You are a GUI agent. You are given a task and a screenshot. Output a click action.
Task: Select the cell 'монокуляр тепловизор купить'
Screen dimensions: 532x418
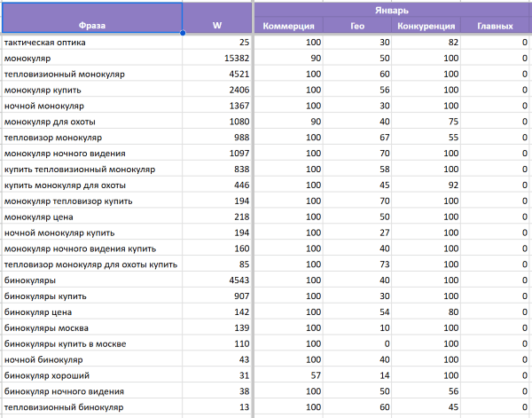92,201
